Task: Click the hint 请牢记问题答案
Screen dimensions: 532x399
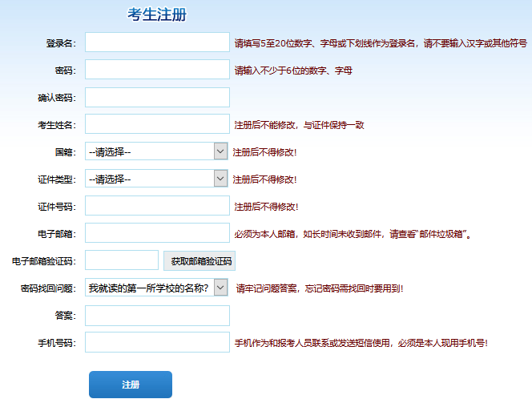Action: [320, 288]
